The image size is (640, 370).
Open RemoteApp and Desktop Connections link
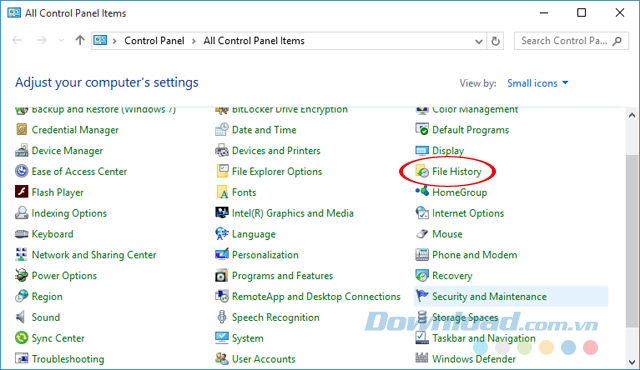pos(316,297)
